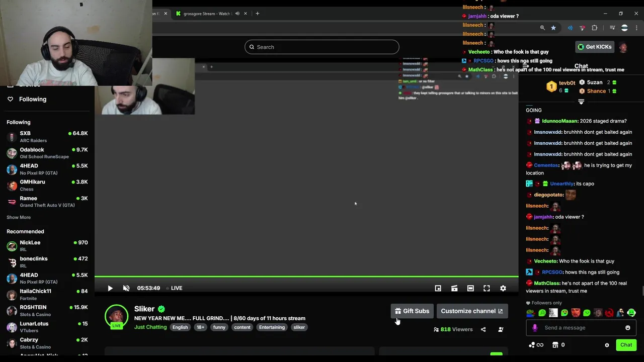Select the funny tag
Screen dimensions: 644x362
219,327
